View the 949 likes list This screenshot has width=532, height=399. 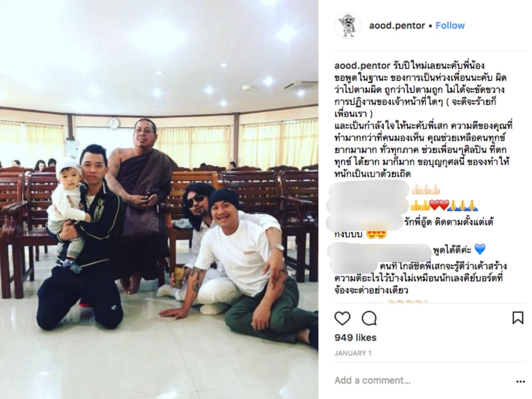pyautogui.click(x=355, y=337)
